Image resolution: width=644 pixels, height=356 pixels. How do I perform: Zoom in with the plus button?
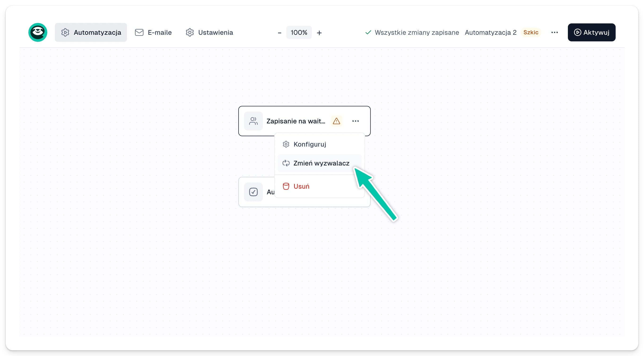319,33
